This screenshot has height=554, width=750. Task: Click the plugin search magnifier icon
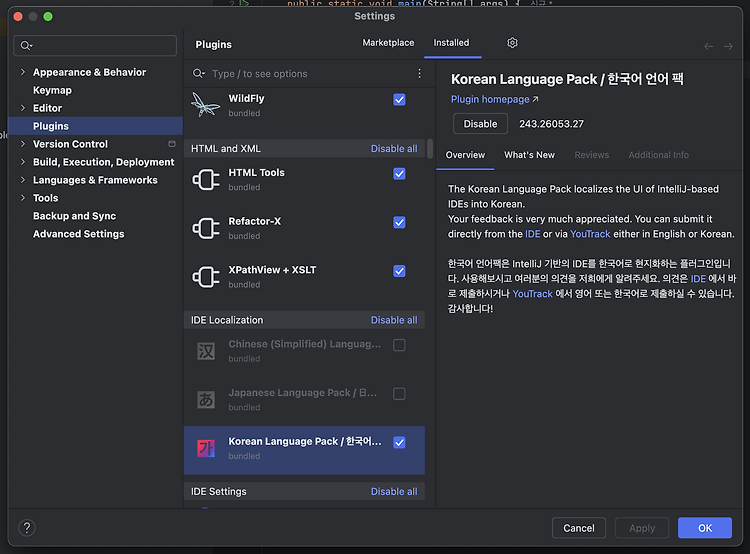click(x=199, y=74)
